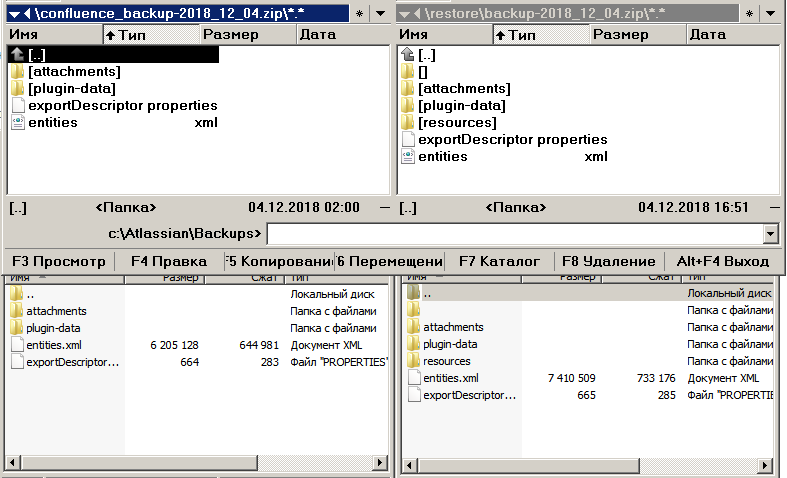Click entities.xml file icon in lower-left window
This screenshot has height=478, width=787.
pyautogui.click(x=18, y=345)
